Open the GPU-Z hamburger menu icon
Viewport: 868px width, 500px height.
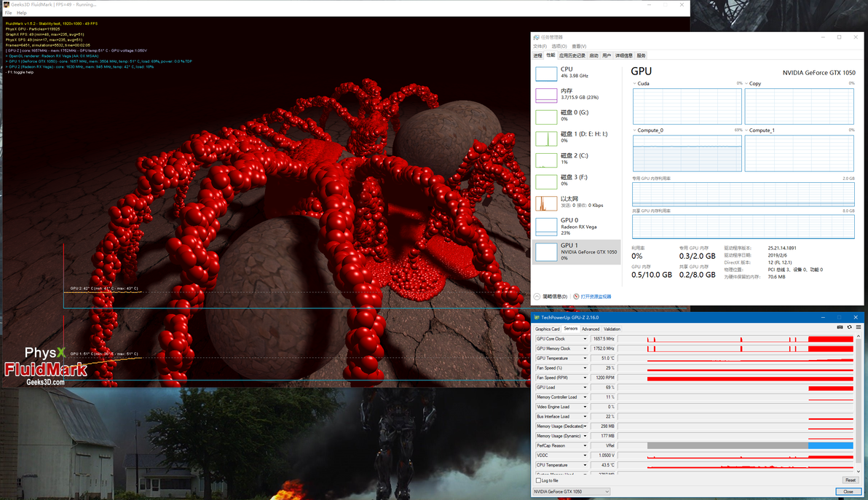coord(858,327)
